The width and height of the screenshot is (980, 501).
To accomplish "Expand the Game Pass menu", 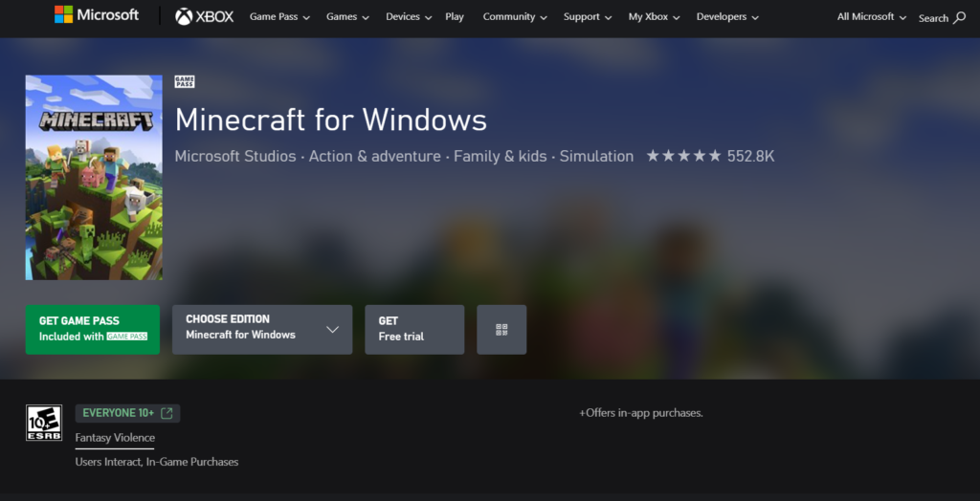I will (x=280, y=17).
